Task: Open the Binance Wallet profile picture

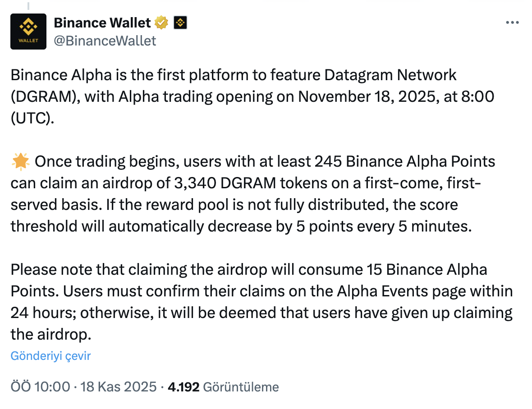Action: point(28,31)
